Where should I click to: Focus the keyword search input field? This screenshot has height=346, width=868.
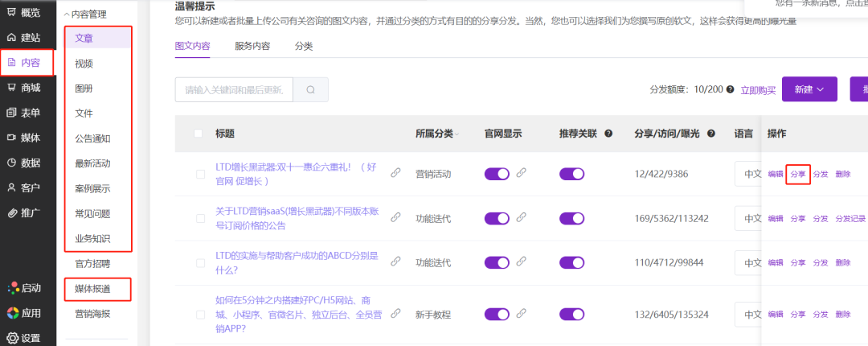pyautogui.click(x=234, y=90)
